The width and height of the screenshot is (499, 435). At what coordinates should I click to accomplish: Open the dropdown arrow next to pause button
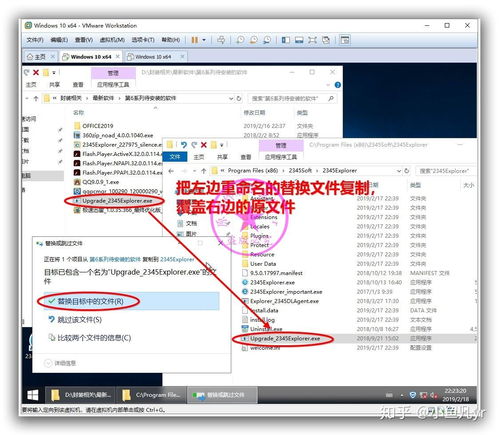pos(204,40)
